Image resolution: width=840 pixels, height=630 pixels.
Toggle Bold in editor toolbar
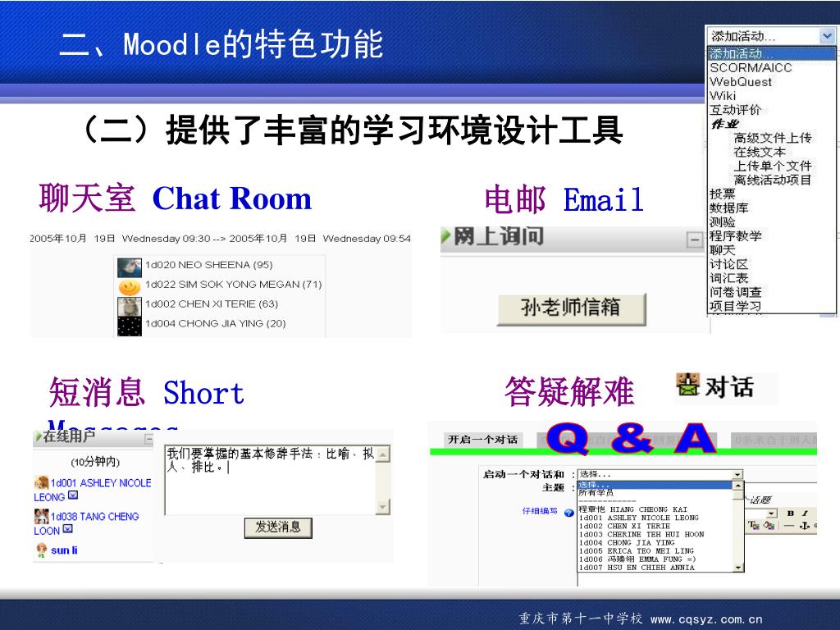[x=790, y=514]
